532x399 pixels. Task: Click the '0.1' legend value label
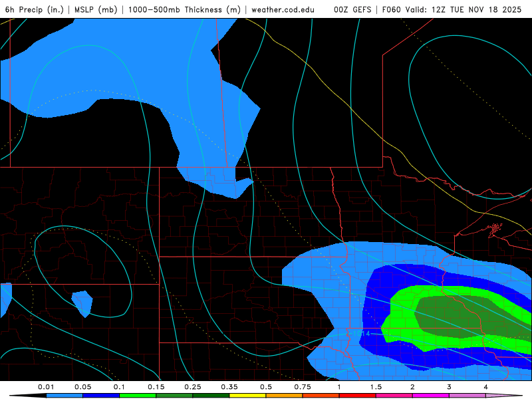(119, 387)
